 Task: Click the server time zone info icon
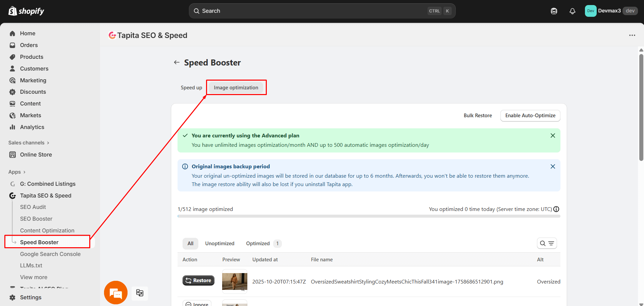click(556, 209)
